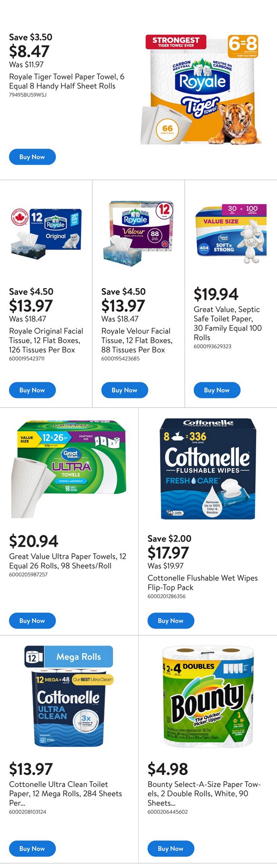Buy the Great Value Ultra Paper Towels
The image size is (277, 868).
click(32, 621)
